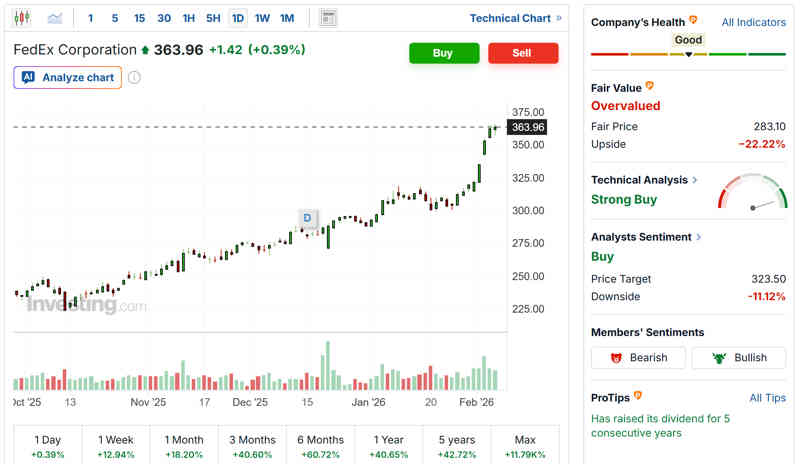This screenshot has height=464, width=800.
Task: Click the Pro badge next to Company's Health
Action: pyautogui.click(x=693, y=21)
